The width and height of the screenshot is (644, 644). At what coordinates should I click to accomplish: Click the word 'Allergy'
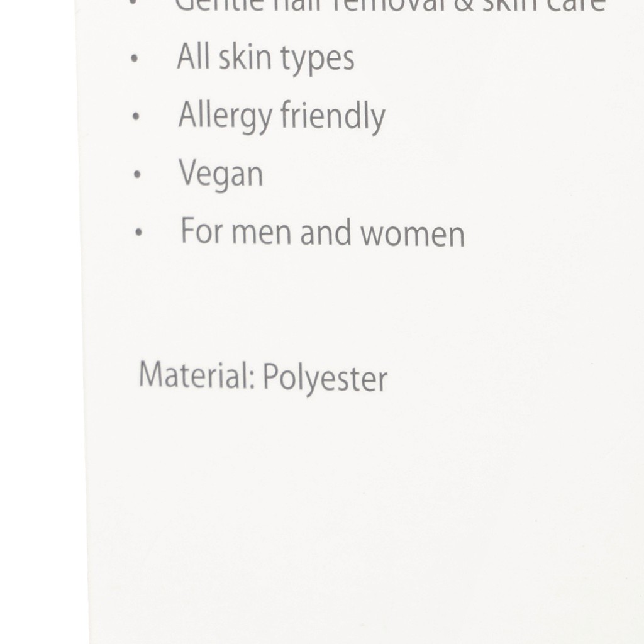coord(225,118)
